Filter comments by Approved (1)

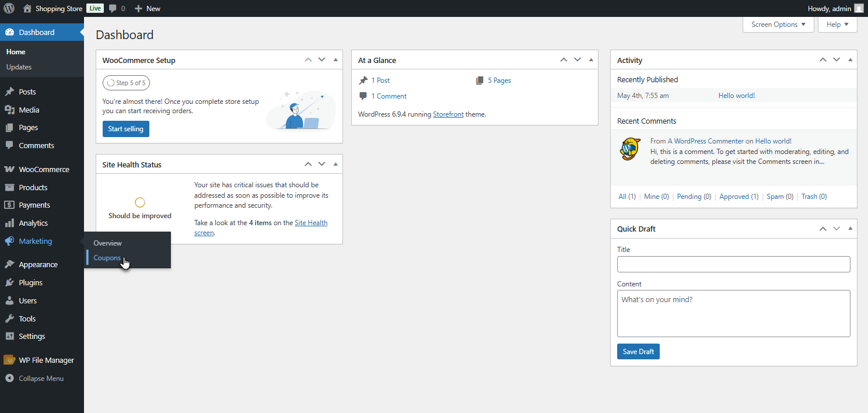pyautogui.click(x=739, y=197)
